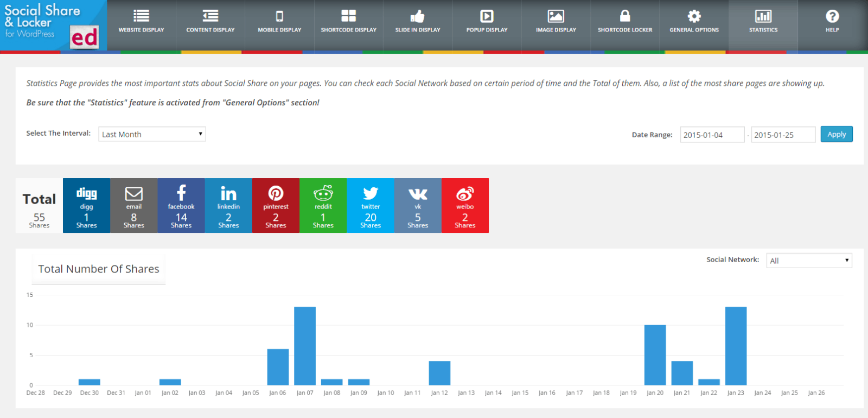
Task: Apply the selected date range
Action: coord(837,134)
